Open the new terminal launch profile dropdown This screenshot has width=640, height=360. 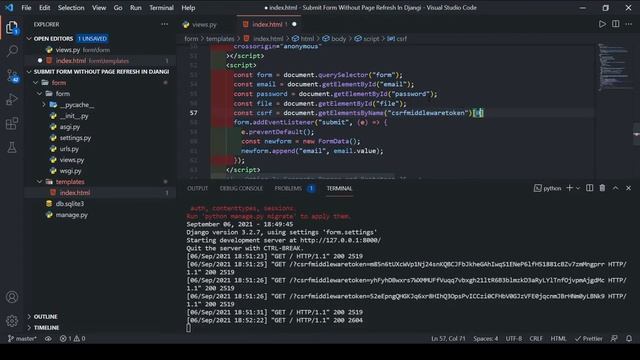point(578,188)
